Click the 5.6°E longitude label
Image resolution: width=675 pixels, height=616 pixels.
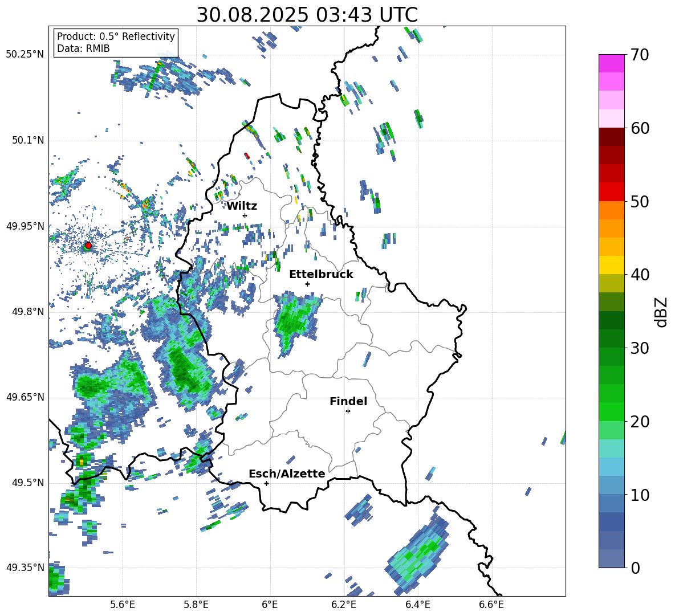coord(122,605)
